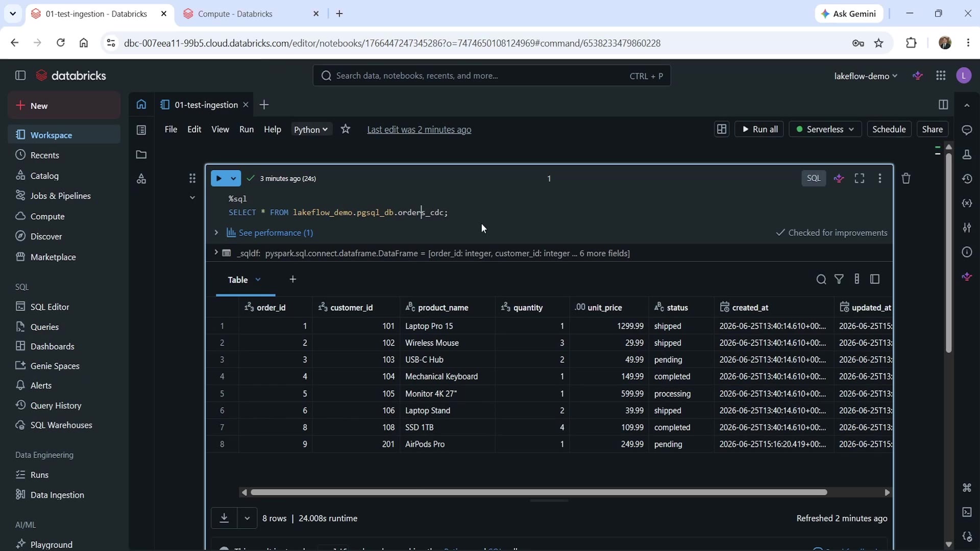Open the cell's Assistant sparkle icon

pos(839,178)
